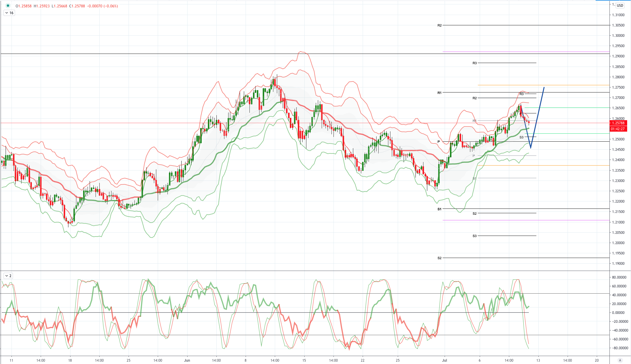Image resolution: width=631 pixels, height=364 pixels.
Task: Click the Jul date label on time axis
Action: [444, 360]
